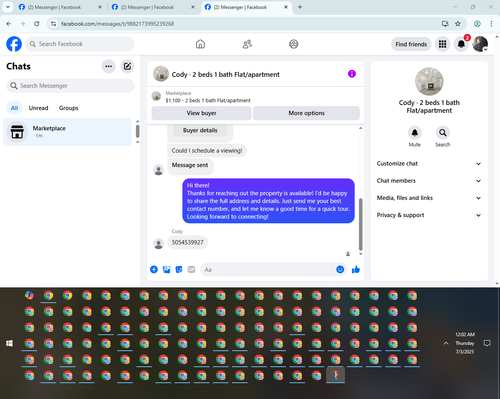Screen dimensions: 500x399
Task: Open Chrome's three-dot menu
Action: click(x=491, y=24)
